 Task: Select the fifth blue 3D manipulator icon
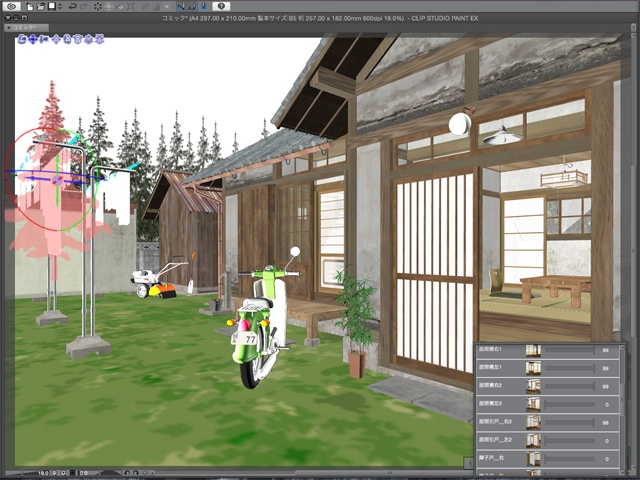tap(67, 39)
